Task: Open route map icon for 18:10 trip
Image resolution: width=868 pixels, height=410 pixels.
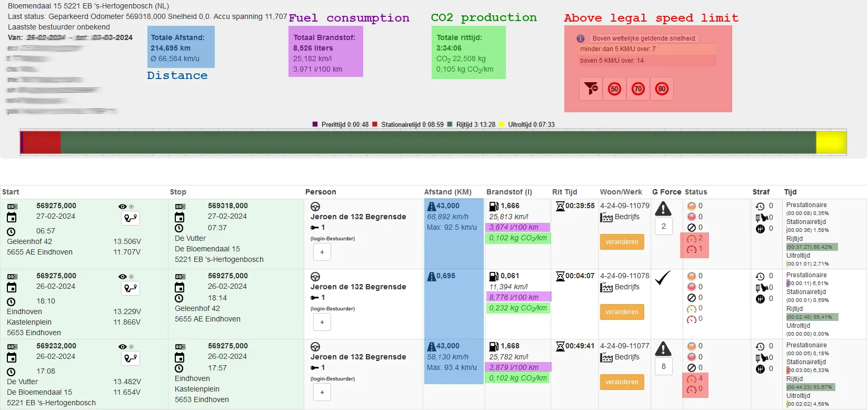Action: 131,288
